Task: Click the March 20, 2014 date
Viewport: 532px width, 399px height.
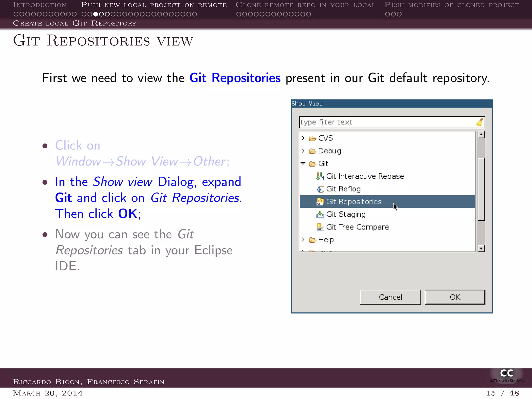Action: (x=48, y=393)
